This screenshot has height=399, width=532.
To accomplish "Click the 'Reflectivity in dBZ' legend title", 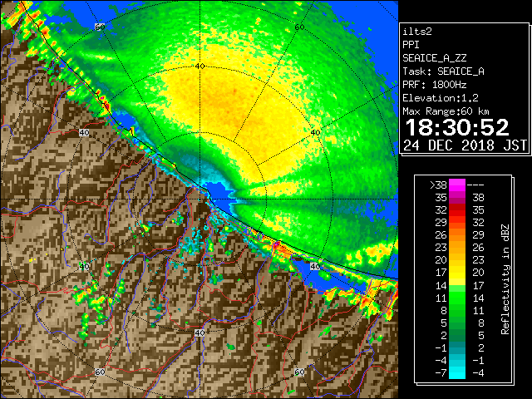I will (x=505, y=279).
